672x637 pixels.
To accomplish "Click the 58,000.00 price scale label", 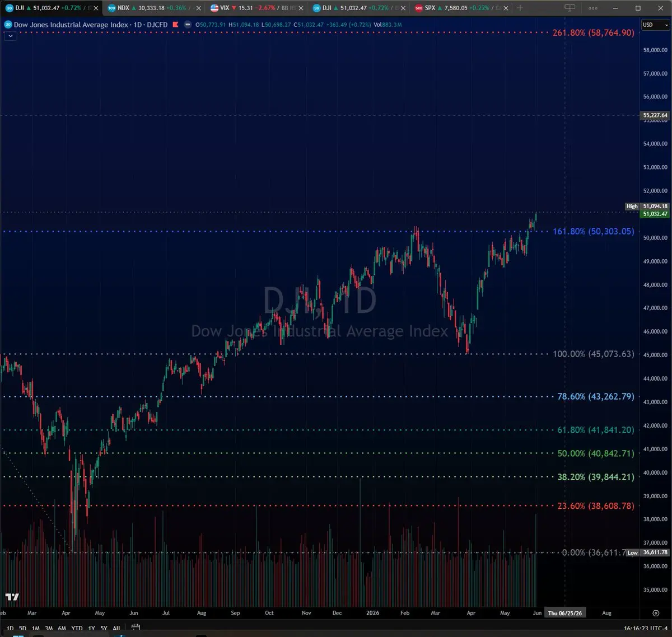I will point(655,50).
